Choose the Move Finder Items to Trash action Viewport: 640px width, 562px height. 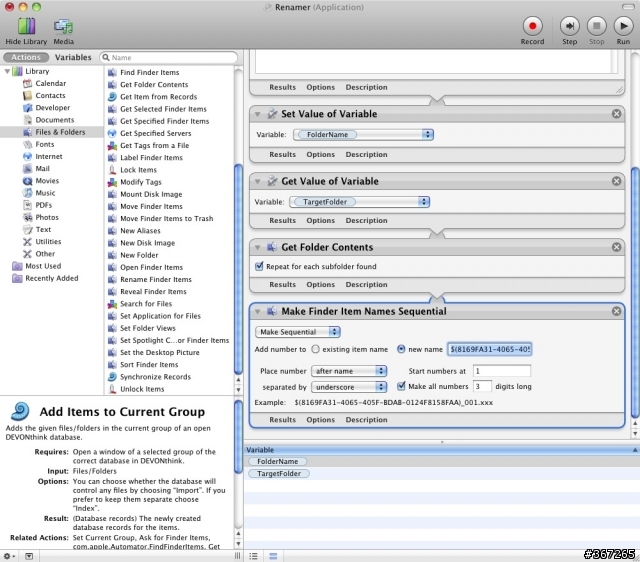pos(167,219)
